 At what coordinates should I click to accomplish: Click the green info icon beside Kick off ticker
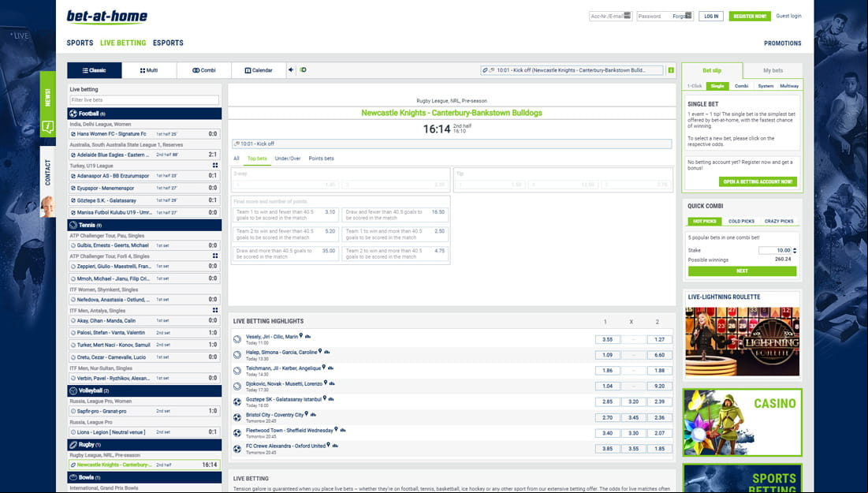tap(670, 70)
